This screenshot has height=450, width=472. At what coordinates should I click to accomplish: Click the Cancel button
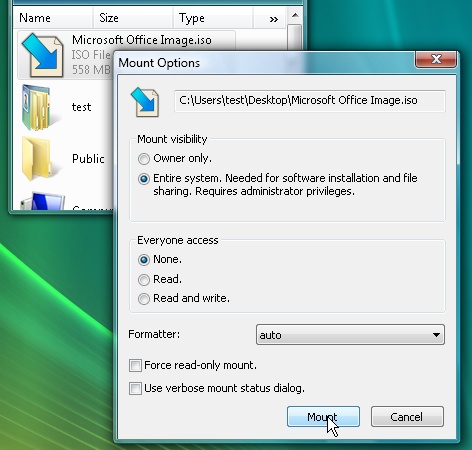(x=407, y=417)
